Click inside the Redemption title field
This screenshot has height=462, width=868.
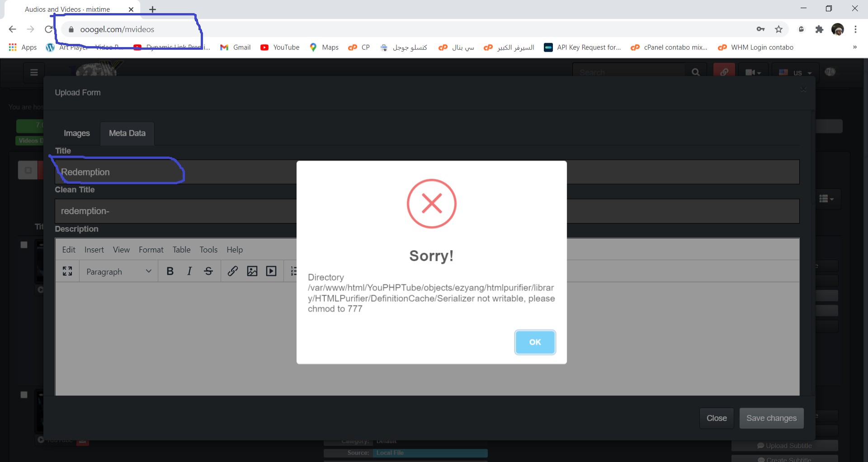pyautogui.click(x=136, y=172)
